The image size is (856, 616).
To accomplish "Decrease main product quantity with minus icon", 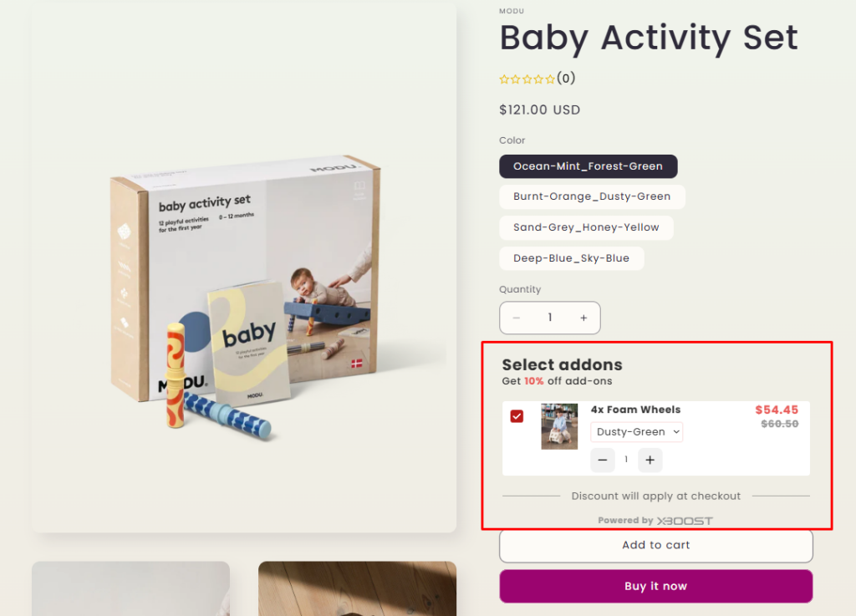I will point(517,318).
